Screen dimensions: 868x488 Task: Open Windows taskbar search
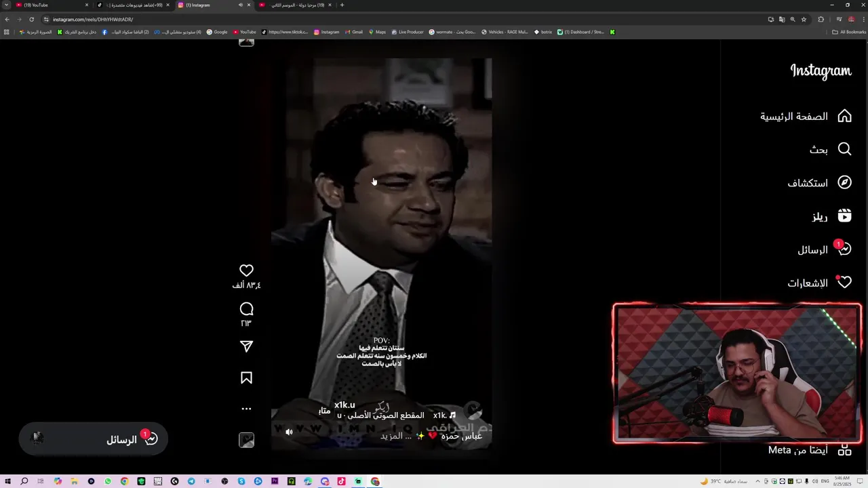(24, 481)
